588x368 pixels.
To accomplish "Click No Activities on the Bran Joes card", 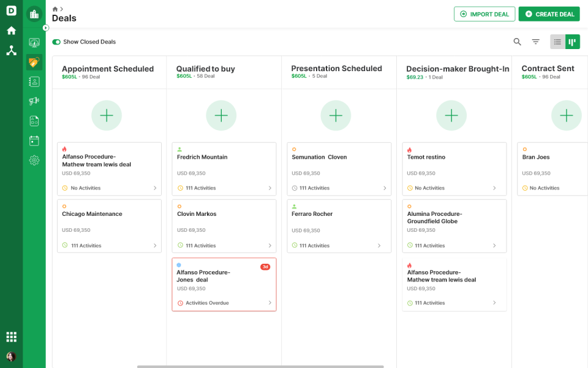I will click(544, 188).
